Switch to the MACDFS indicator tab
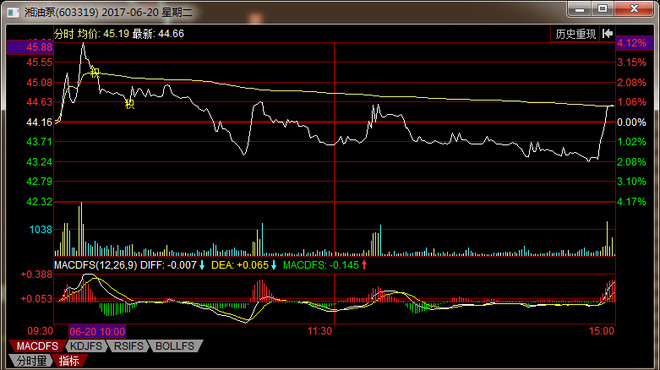The width and height of the screenshot is (660, 370). pos(37,346)
